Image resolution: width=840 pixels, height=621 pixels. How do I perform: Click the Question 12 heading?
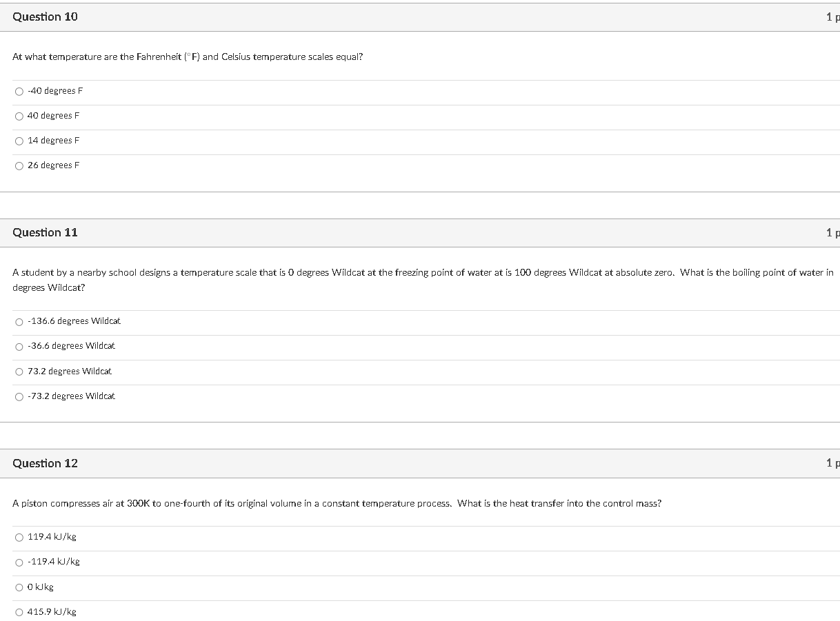[x=45, y=463]
